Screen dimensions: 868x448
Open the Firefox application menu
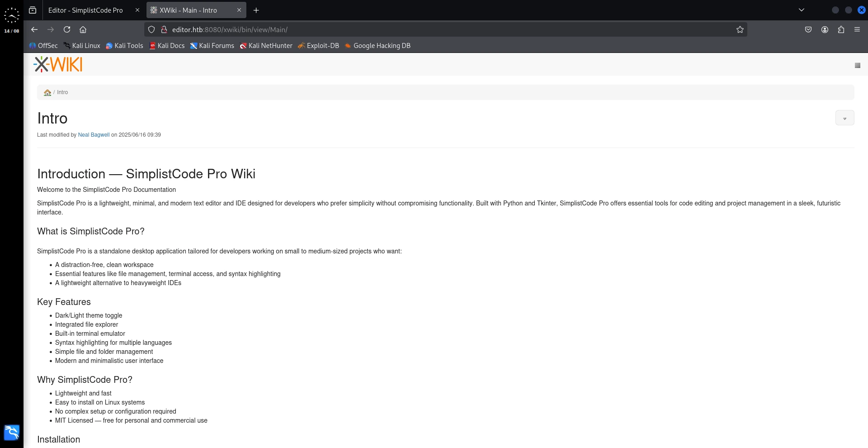tap(857, 29)
